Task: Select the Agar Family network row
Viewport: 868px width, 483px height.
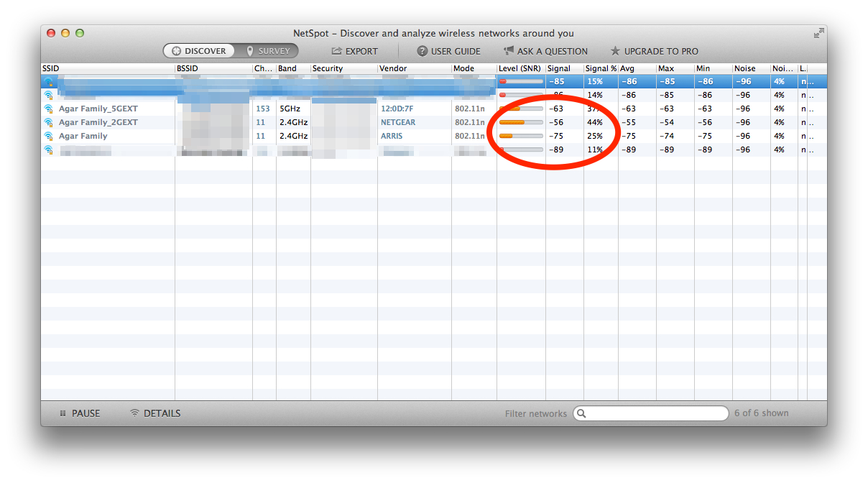Action: [83, 136]
